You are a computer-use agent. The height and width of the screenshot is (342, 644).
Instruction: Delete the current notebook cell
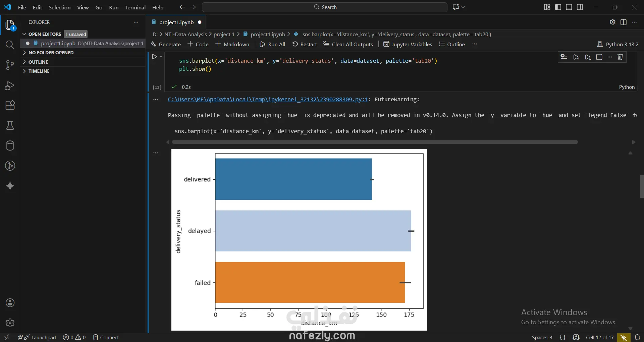point(620,57)
